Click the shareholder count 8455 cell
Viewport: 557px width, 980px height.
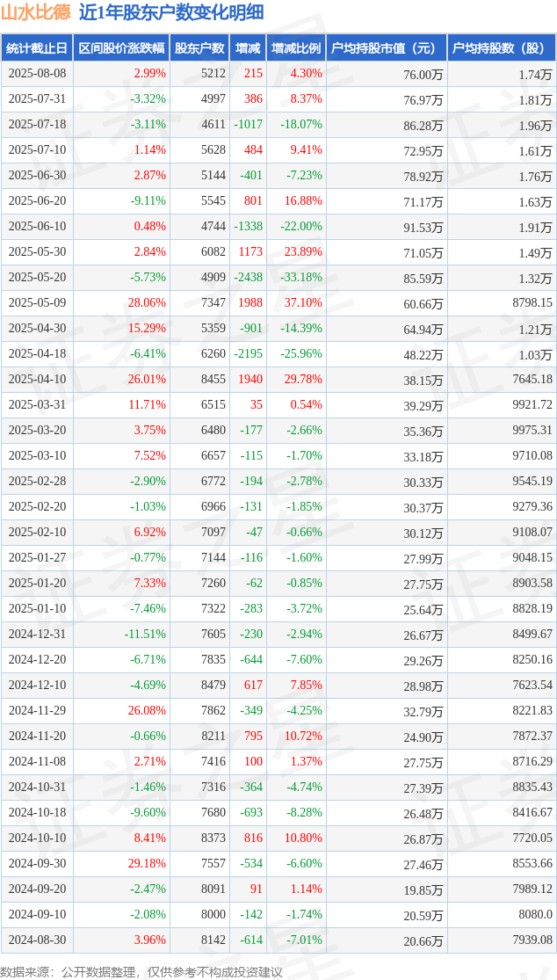(213, 380)
